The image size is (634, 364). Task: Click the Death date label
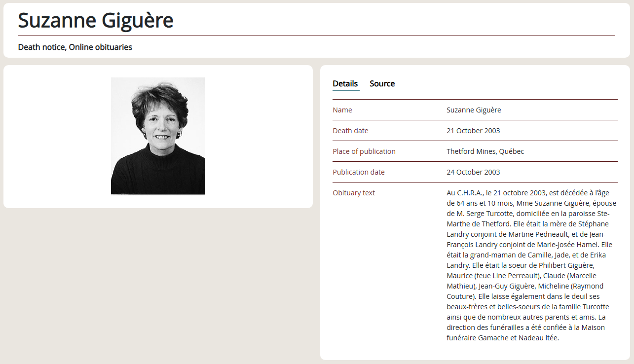350,131
